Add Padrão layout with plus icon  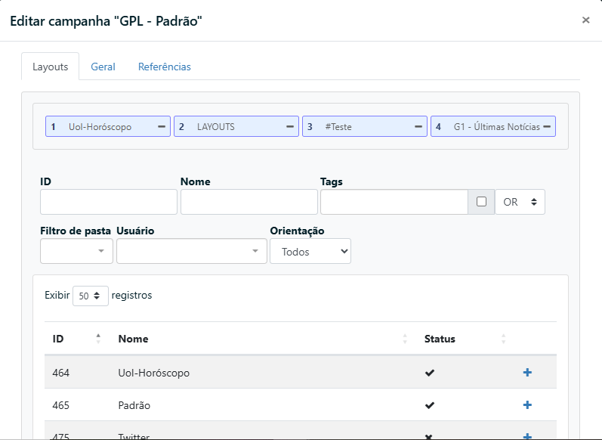coord(527,405)
